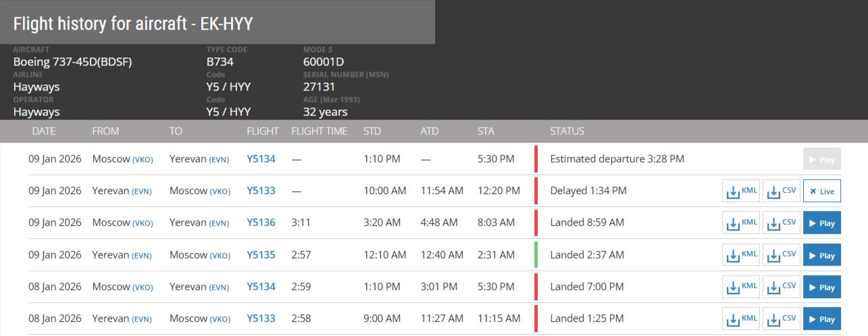
Task: Download CSV for flight Y5135
Action: tap(781, 256)
